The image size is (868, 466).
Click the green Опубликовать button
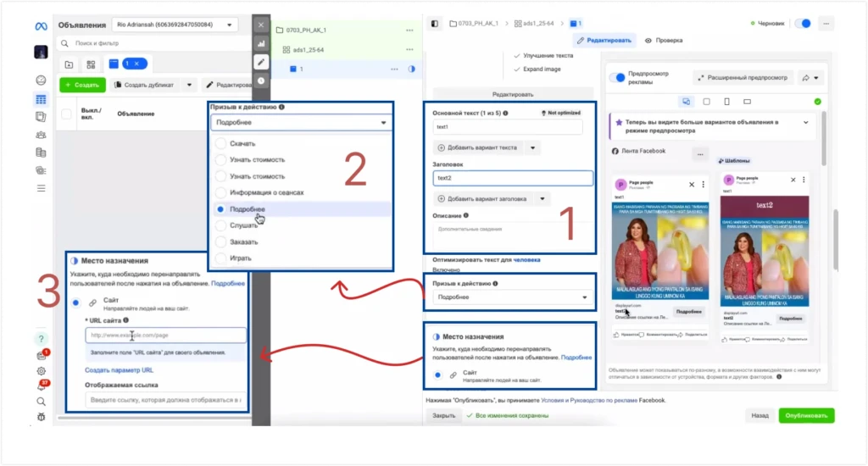click(x=806, y=416)
